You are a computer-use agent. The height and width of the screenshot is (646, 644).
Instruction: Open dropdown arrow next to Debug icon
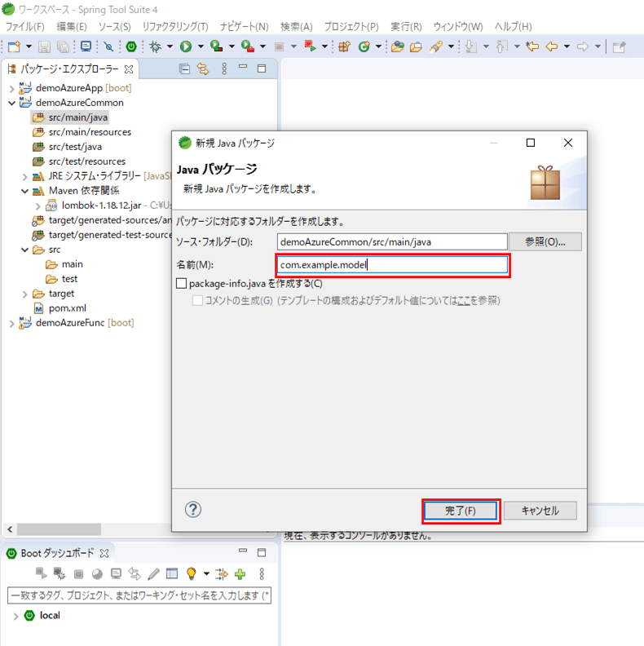point(170,46)
